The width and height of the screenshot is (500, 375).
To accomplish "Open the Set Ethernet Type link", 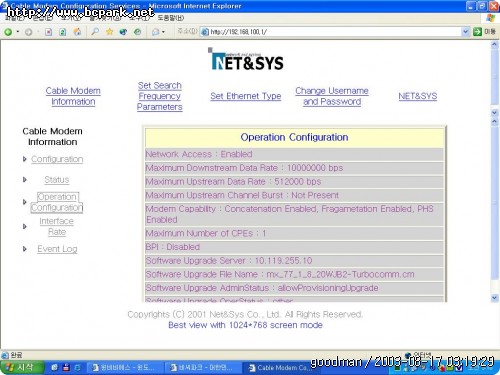I will tap(246, 96).
